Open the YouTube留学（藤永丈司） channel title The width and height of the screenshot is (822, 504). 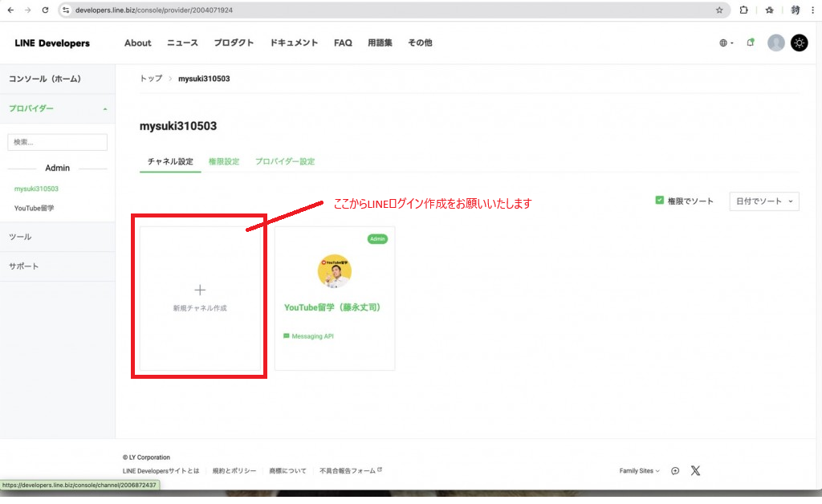[x=332, y=307]
